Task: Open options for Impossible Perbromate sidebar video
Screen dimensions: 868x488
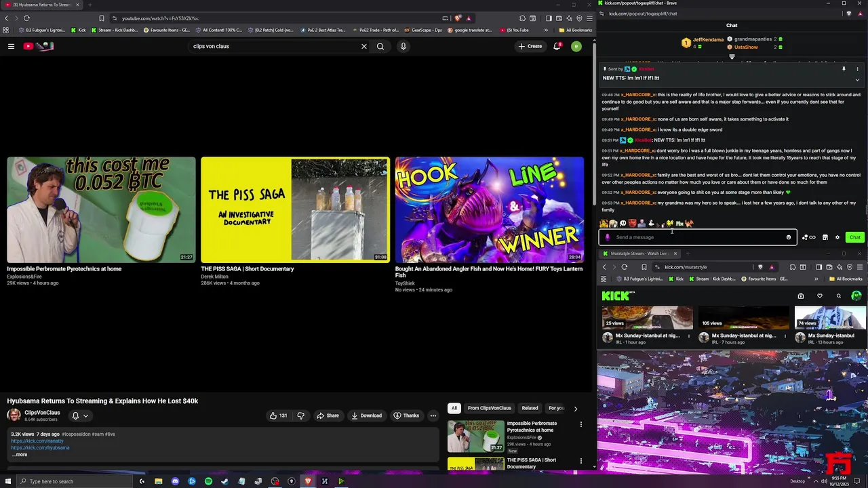Action: point(580,424)
